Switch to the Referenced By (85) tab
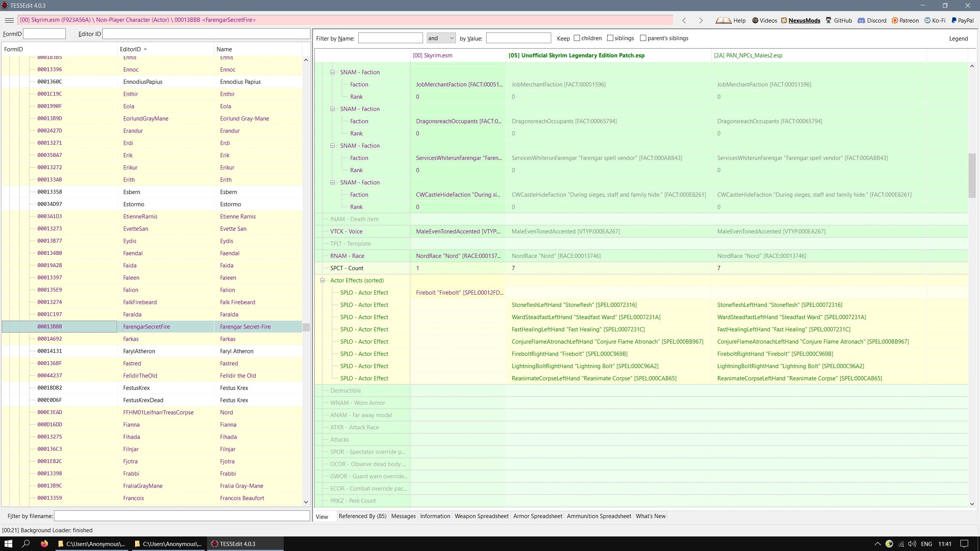 click(362, 516)
